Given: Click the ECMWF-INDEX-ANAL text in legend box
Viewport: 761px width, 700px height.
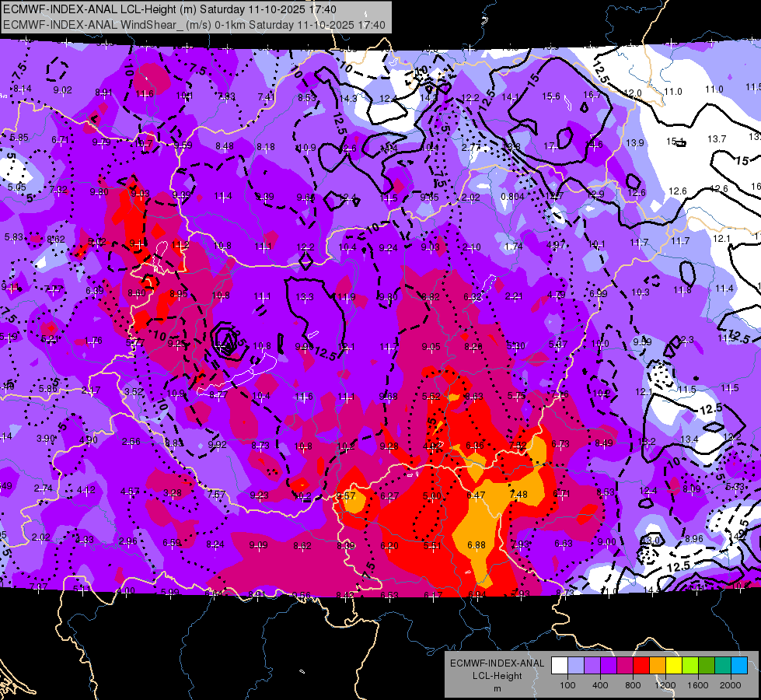Looking at the screenshot, I should (497, 663).
